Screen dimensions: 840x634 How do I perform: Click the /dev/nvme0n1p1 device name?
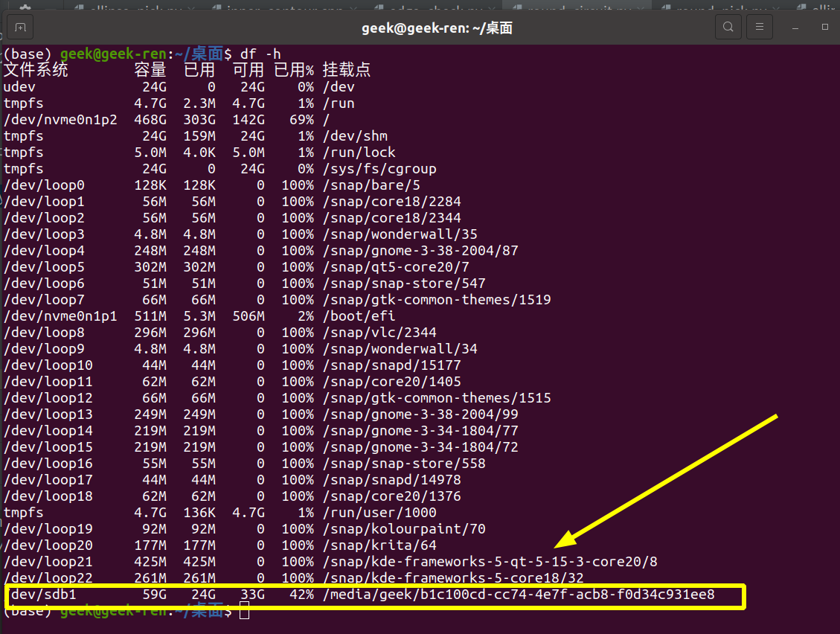pyautogui.click(x=60, y=316)
